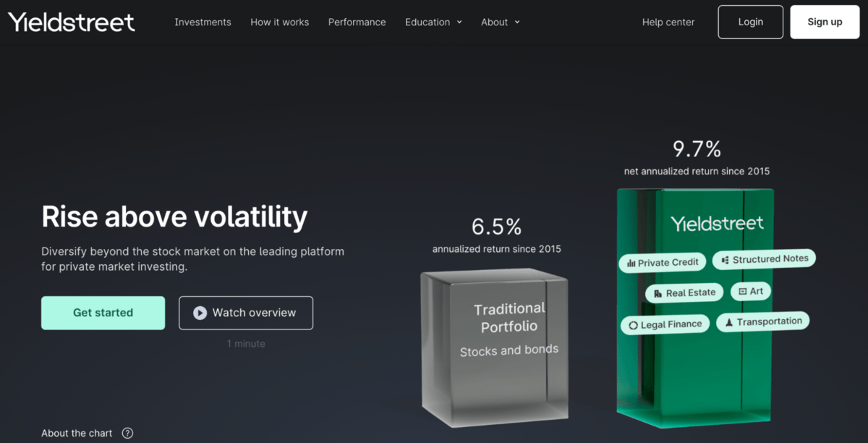Select the Structured Notes chip
This screenshot has width=868, height=443.
pyautogui.click(x=764, y=259)
